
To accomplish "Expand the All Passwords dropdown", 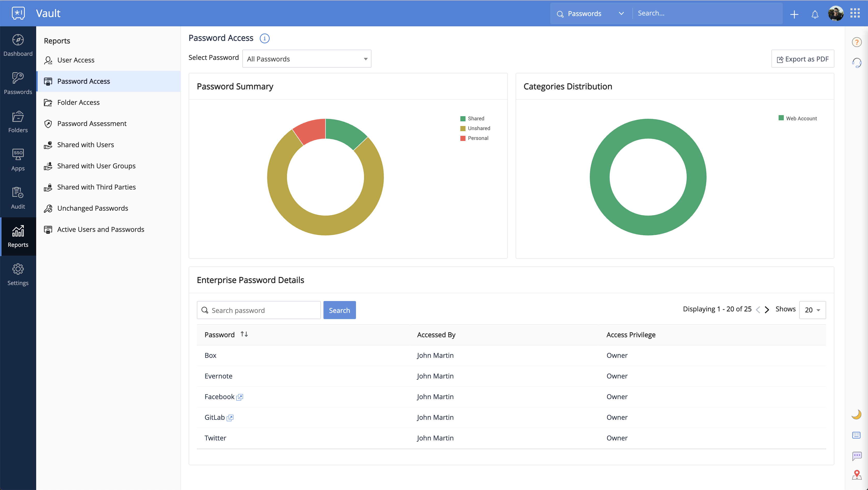I will (307, 59).
